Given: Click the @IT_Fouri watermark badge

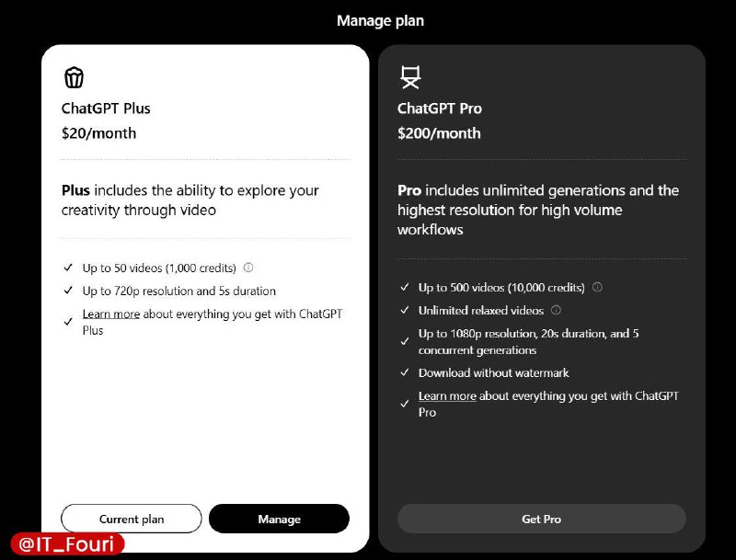Looking at the screenshot, I should 67,544.
